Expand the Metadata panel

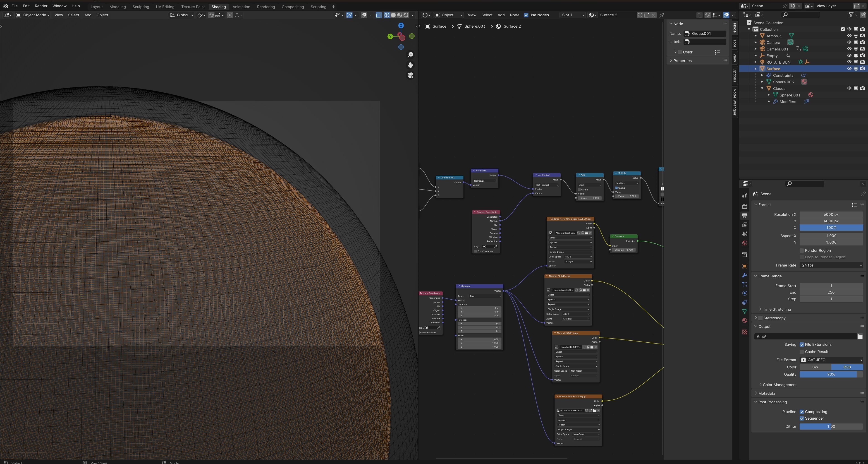click(x=766, y=393)
